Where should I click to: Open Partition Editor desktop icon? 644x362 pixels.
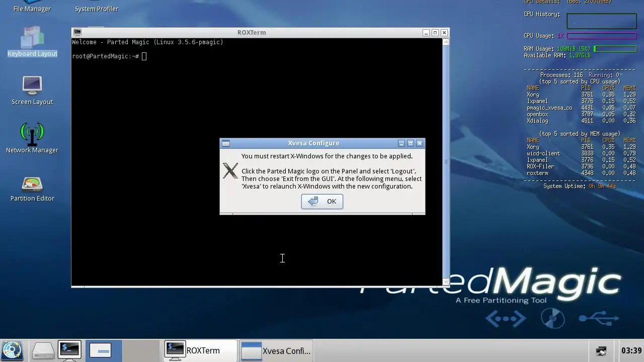[32, 189]
